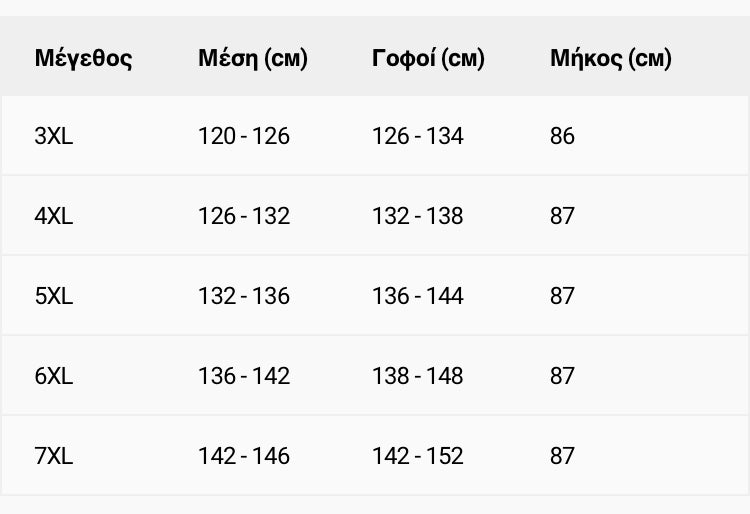Screen dimensions: 750x514
Task: Click waist value 126 - 132
Action: [244, 216]
